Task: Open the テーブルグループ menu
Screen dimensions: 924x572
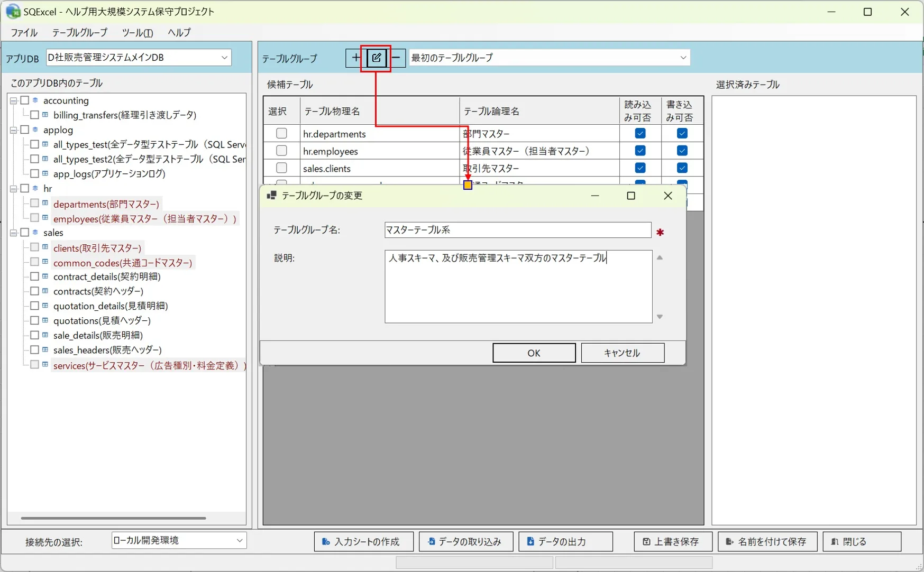Action: pos(79,32)
